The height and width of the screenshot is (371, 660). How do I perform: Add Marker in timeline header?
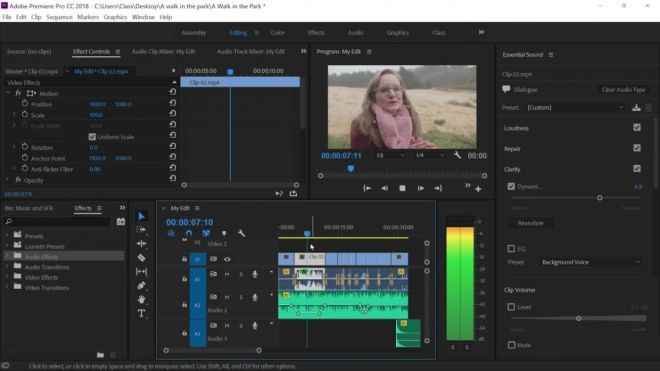click(224, 233)
